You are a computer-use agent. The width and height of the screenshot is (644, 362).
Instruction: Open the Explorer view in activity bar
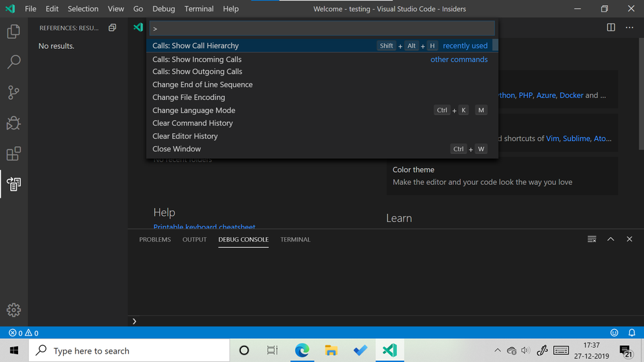[x=14, y=31]
